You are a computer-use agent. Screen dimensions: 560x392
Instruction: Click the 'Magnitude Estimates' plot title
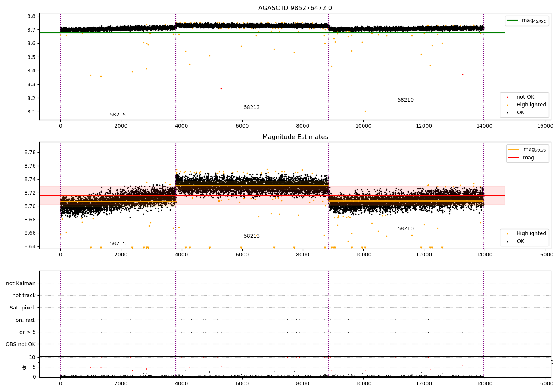tap(295, 137)
